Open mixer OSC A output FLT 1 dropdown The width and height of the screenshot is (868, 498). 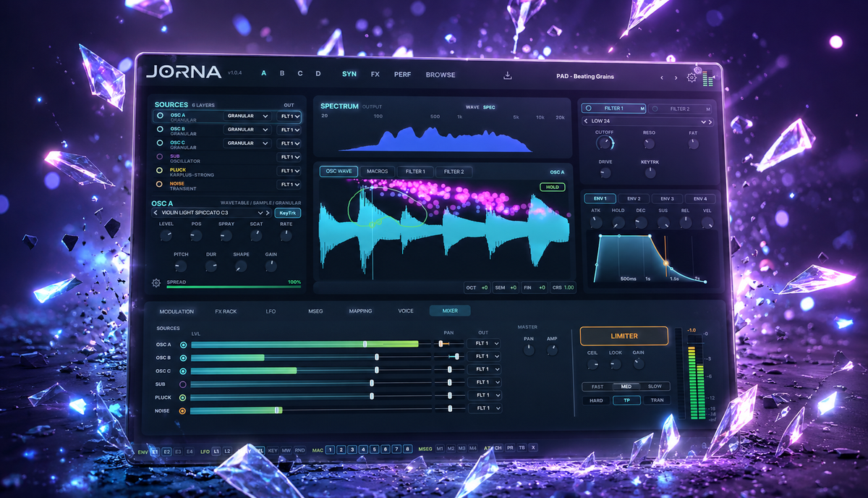(484, 344)
